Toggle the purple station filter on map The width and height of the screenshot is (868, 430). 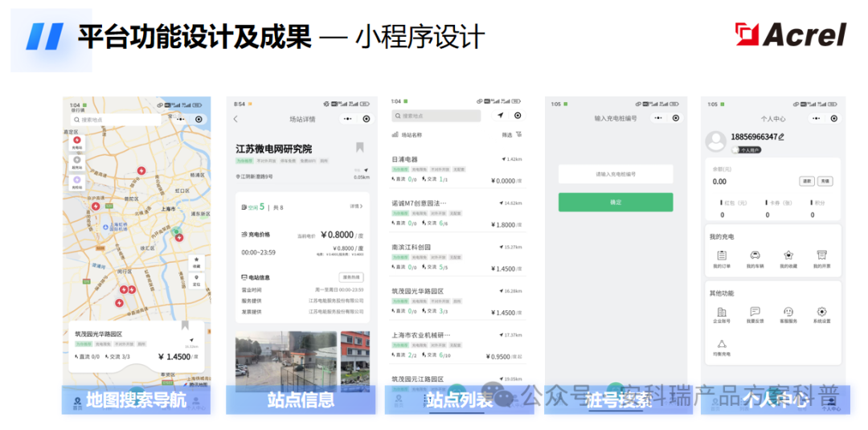(77, 182)
